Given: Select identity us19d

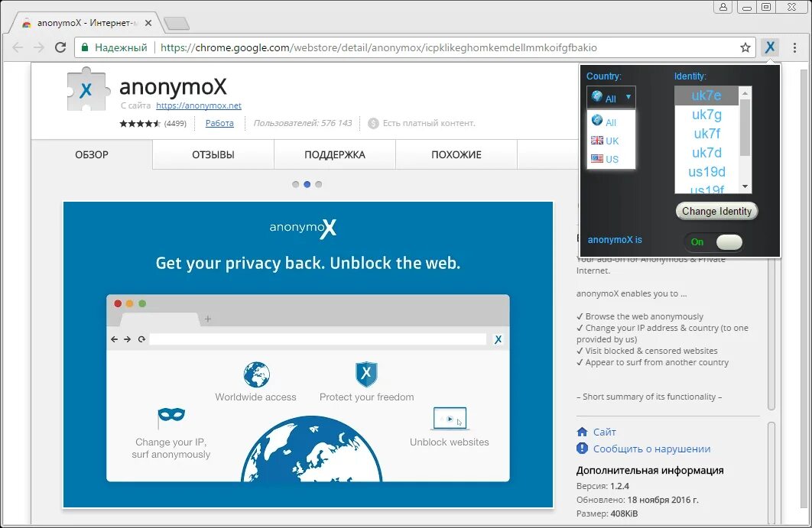Looking at the screenshot, I should coord(706,172).
